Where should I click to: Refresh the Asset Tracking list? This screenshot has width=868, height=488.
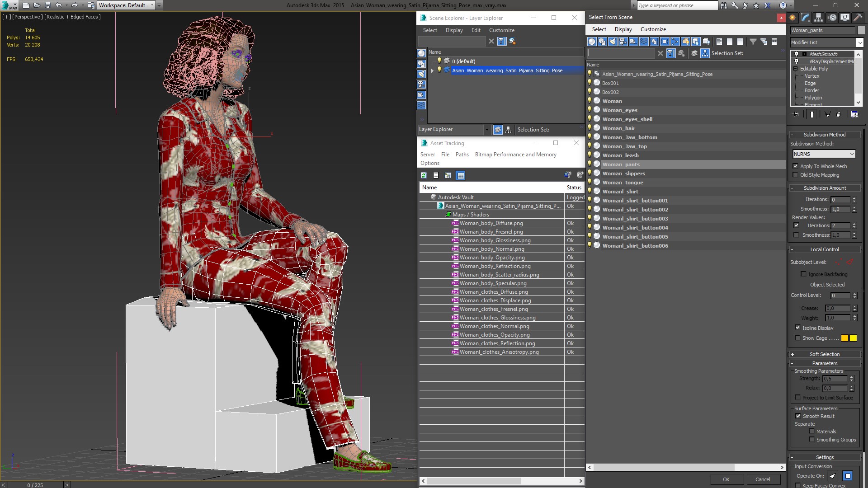(x=424, y=175)
